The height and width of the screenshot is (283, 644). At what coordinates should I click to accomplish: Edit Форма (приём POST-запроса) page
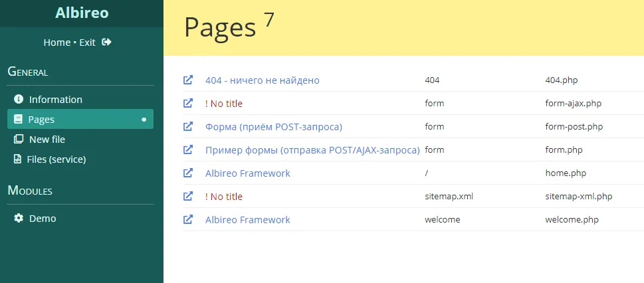(x=273, y=127)
